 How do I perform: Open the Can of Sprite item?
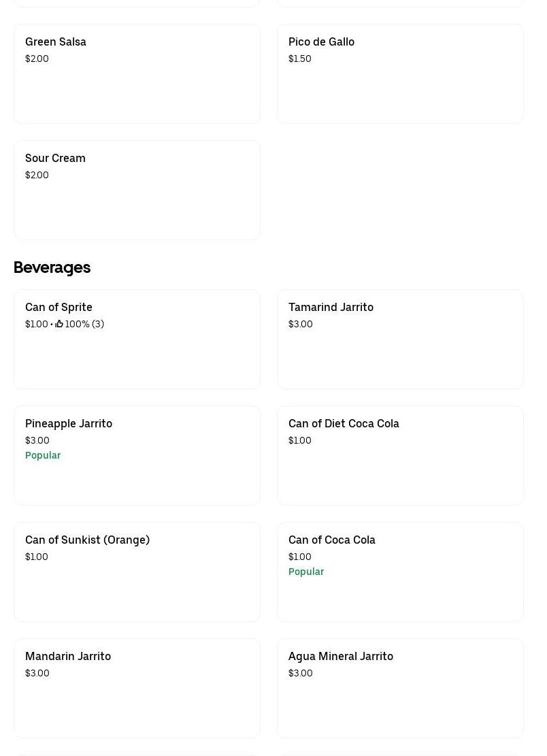click(x=59, y=308)
